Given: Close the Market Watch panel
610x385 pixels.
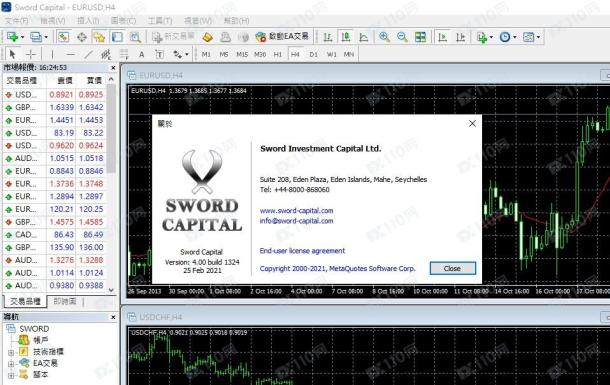Looking at the screenshot, I should pyautogui.click(x=113, y=68).
